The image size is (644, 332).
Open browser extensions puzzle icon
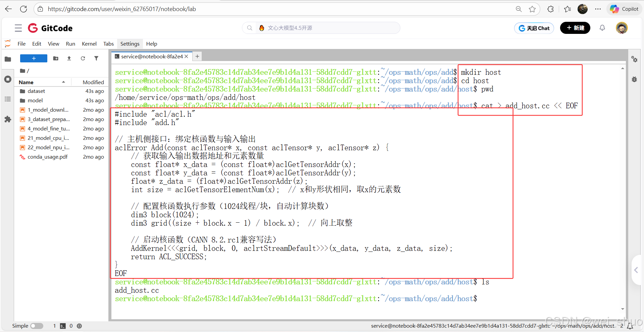click(x=550, y=9)
